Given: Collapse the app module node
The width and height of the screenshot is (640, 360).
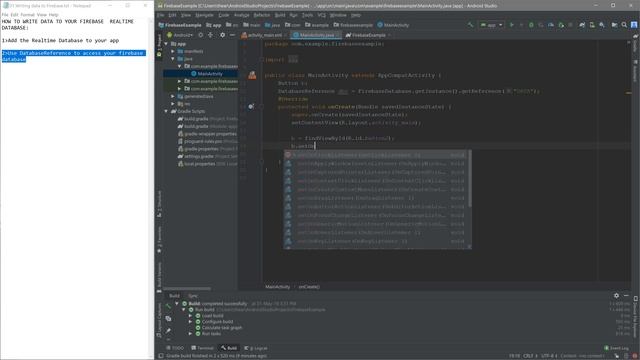Looking at the screenshot, I should pos(166,44).
